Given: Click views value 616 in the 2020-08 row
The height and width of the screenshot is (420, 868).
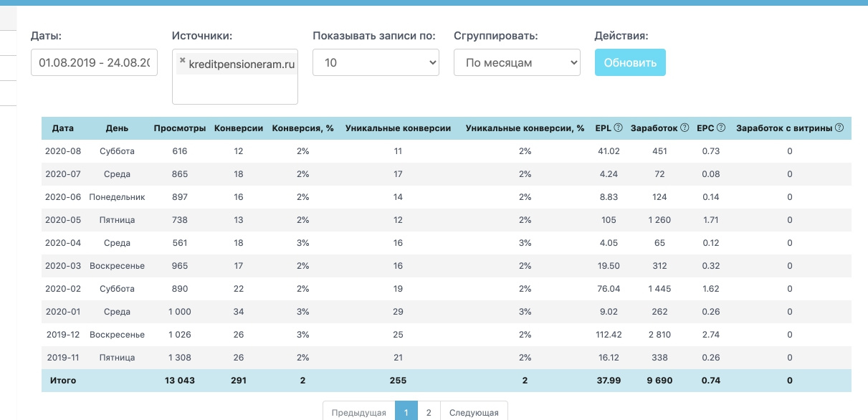Looking at the screenshot, I should pyautogui.click(x=180, y=151).
